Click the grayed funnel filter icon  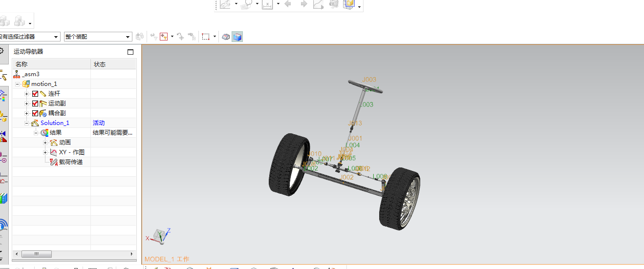[153, 37]
